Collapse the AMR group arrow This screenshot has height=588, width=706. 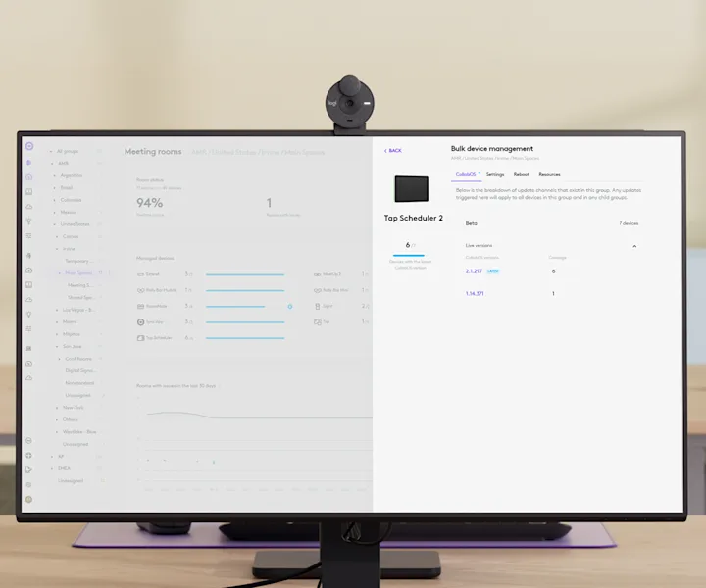(52, 164)
